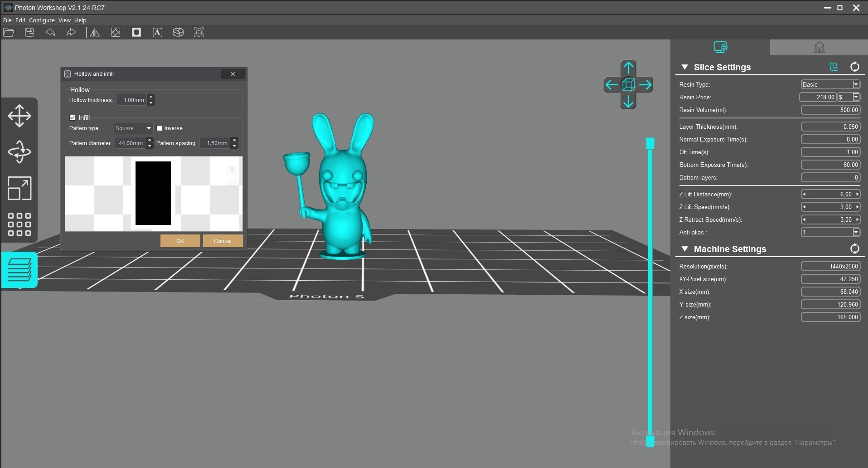Uncheck Infill in the Hollow dialog

coord(72,117)
